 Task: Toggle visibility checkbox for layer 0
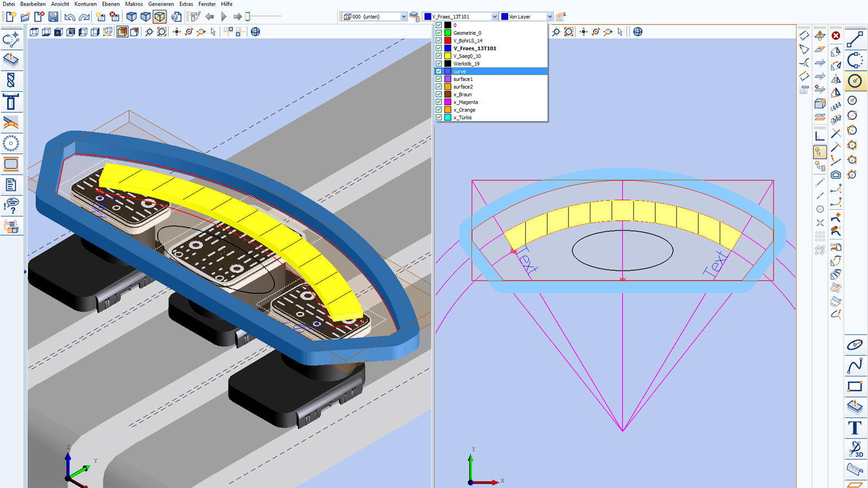click(x=439, y=25)
